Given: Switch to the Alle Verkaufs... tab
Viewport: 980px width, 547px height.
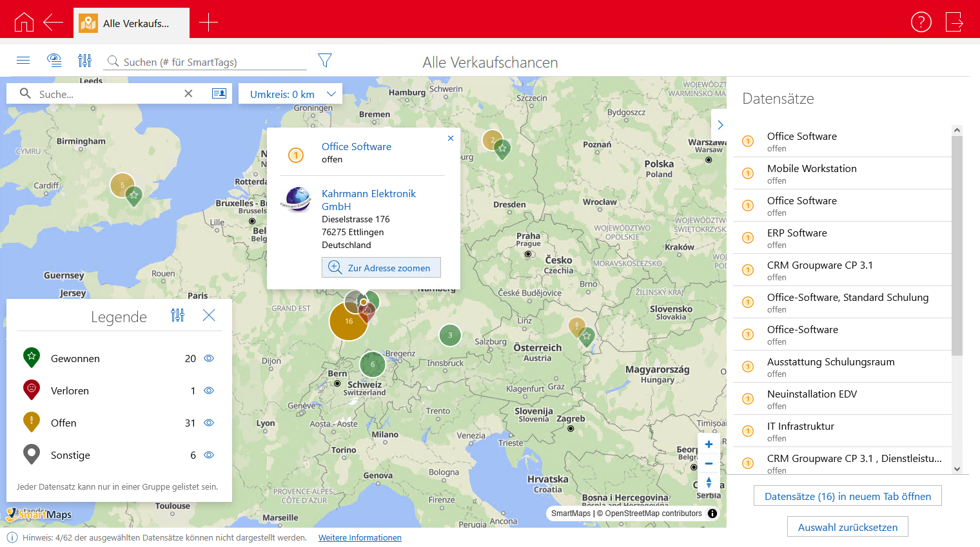Looking at the screenshot, I should pyautogui.click(x=132, y=23).
